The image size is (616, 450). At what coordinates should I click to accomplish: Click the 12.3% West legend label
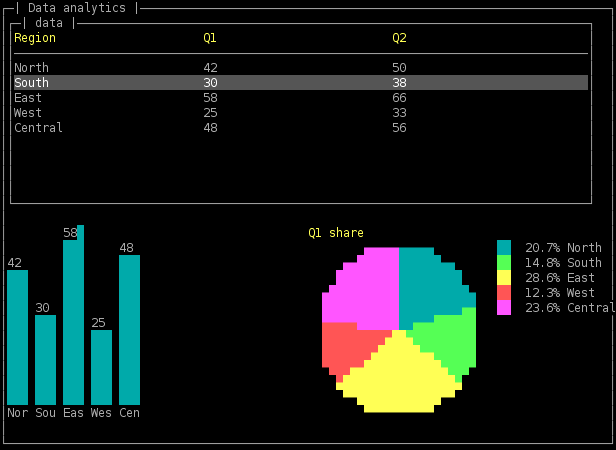click(560, 292)
